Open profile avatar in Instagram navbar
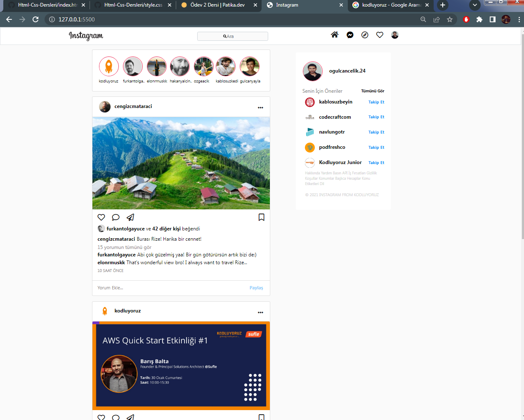Image resolution: width=524 pixels, height=420 pixels. pos(395,35)
